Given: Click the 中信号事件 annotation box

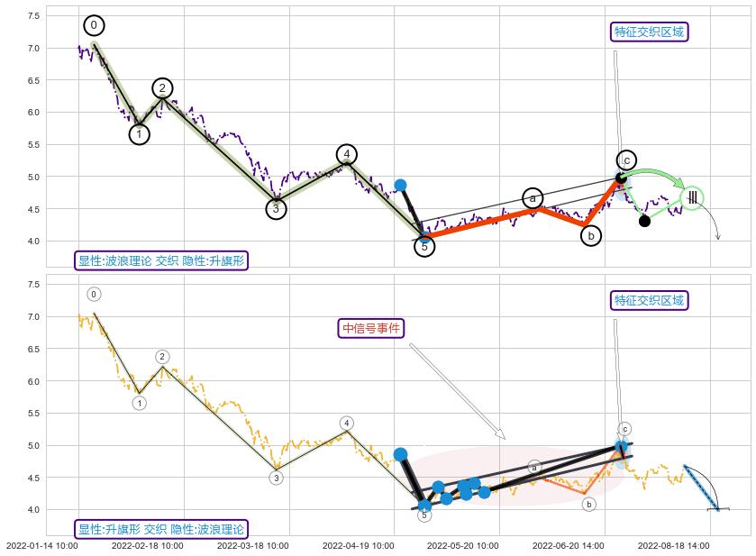Looking at the screenshot, I should (x=370, y=328).
